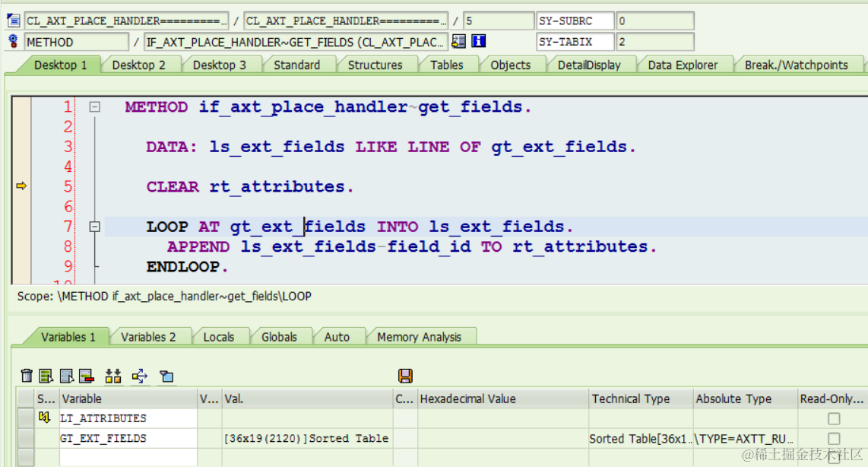Click the SY-SUBRC value field showing 0

[x=655, y=21]
